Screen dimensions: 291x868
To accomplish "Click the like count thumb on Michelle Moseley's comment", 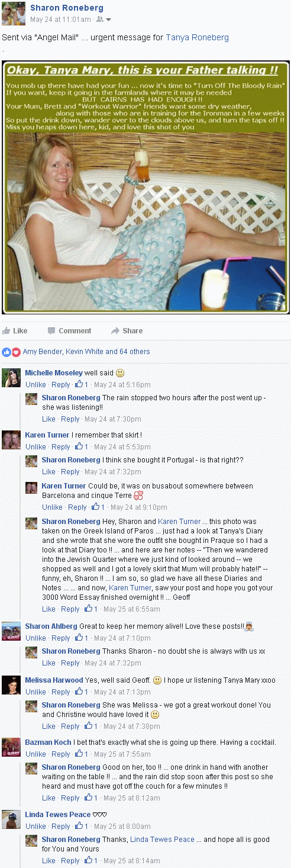I will click(78, 384).
